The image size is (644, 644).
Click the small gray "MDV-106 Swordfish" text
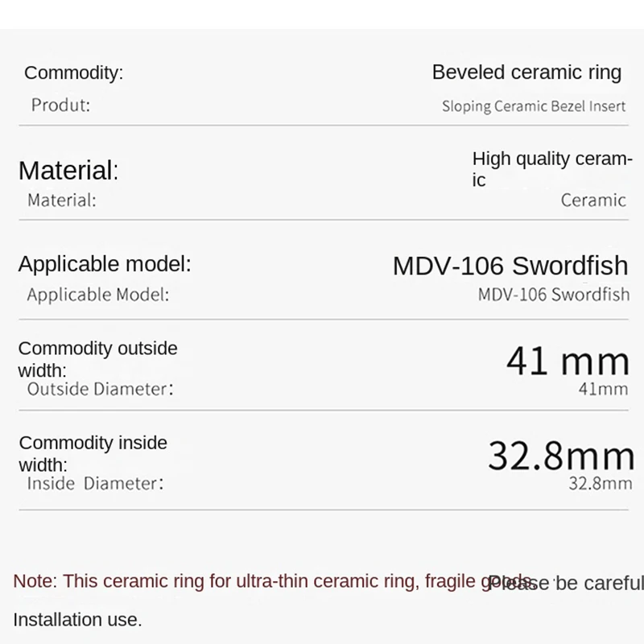tap(554, 295)
